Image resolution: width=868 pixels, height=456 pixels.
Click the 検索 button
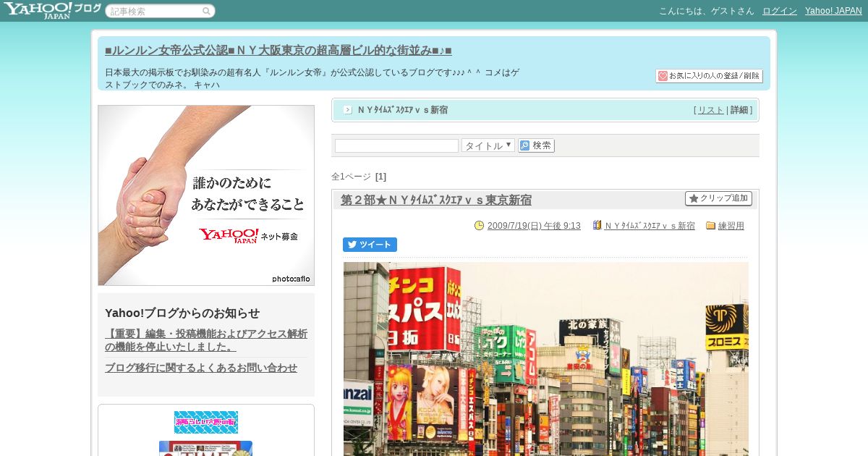536,145
